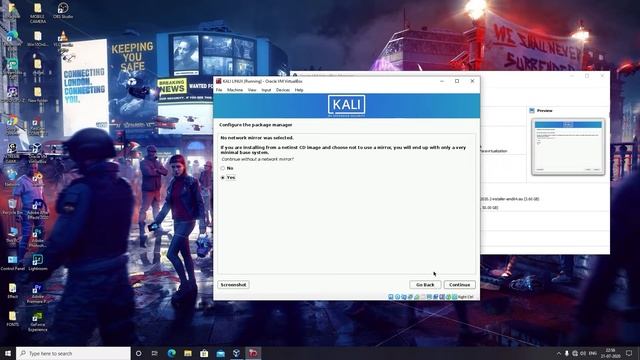Open Control Panel desktop icon
640x360 pixels.
coord(12,262)
